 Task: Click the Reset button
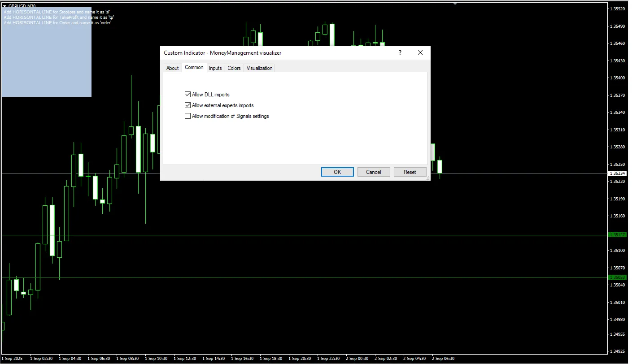click(x=410, y=172)
